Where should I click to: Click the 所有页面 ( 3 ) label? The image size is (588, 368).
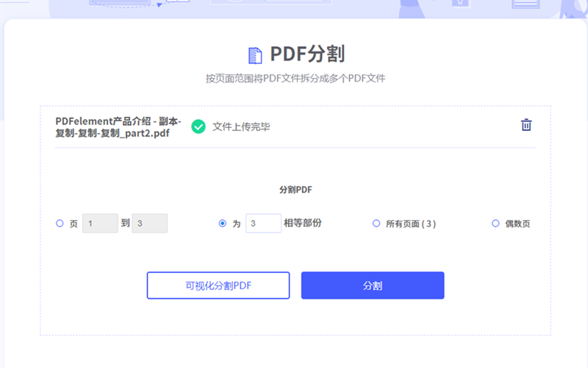pyautogui.click(x=411, y=224)
